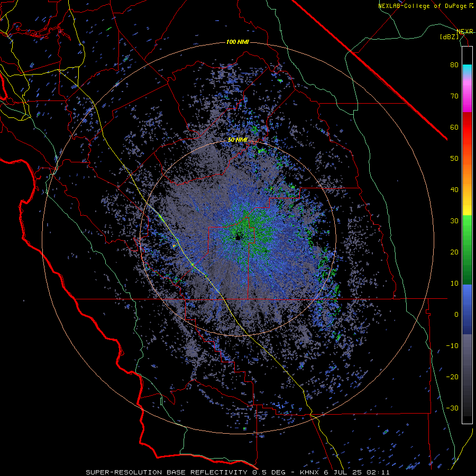Click the cyan band of the color bar

(467, 70)
